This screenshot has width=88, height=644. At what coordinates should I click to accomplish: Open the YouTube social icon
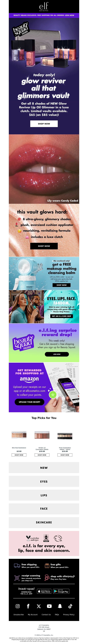click(49, 606)
